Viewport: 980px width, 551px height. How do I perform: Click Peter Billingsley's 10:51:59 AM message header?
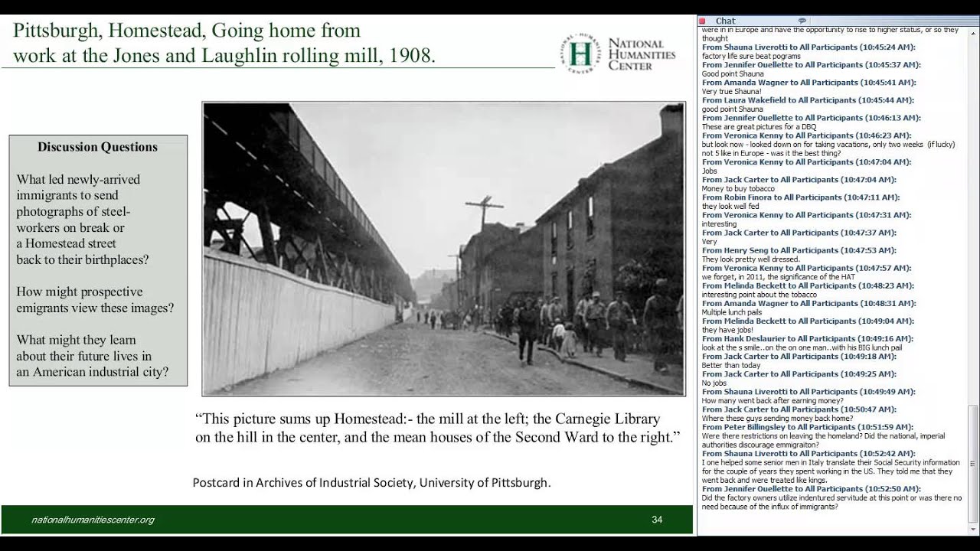[x=807, y=426]
